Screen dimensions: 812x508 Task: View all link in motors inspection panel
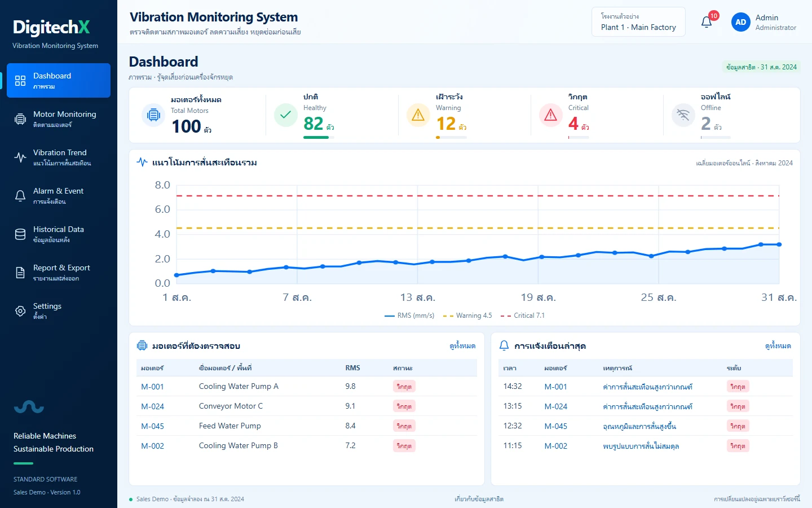tap(462, 346)
